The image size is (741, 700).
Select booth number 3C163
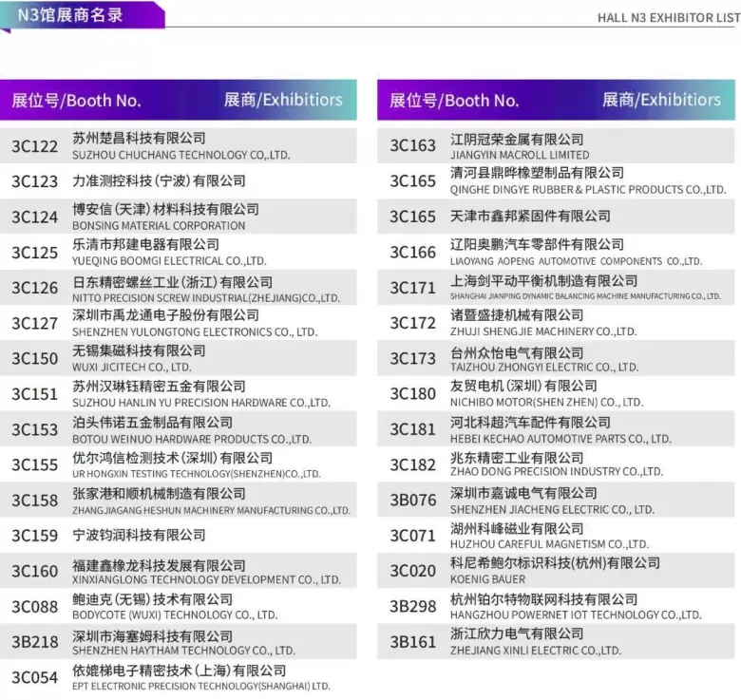coord(412,145)
